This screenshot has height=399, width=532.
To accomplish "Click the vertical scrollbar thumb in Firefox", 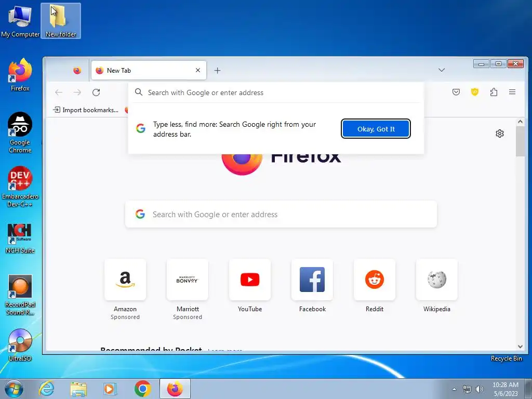I will (520, 141).
